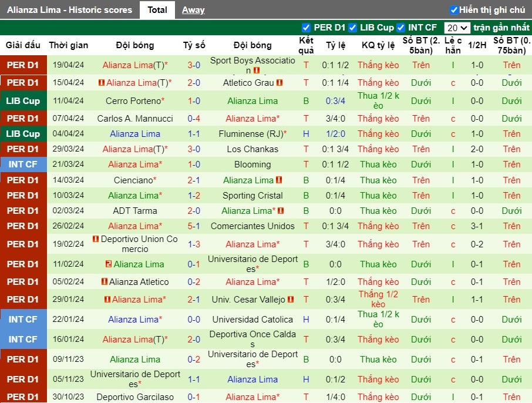Click red card icon after Alianza Lima on 14/03/24
The image size is (532, 403).
pos(279,180)
